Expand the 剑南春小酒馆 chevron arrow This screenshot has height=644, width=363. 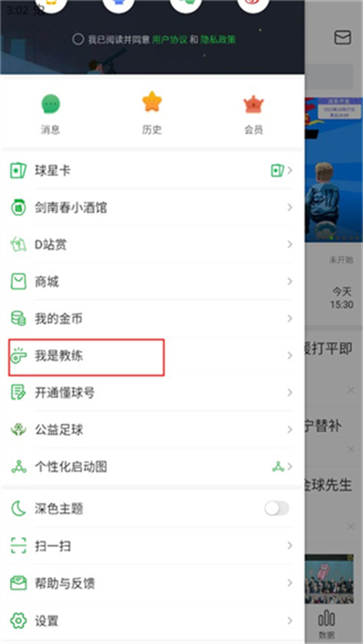pyautogui.click(x=289, y=208)
